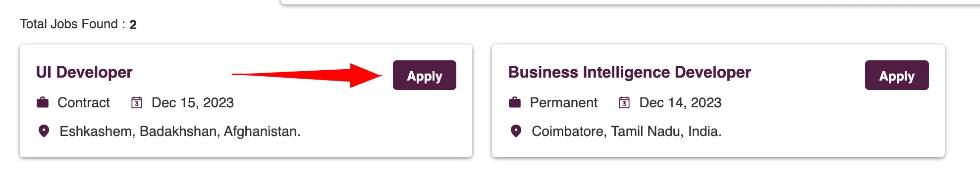This screenshot has height=178, width=980.
Task: Click the red arrow pointing to Apply
Action: (307, 75)
